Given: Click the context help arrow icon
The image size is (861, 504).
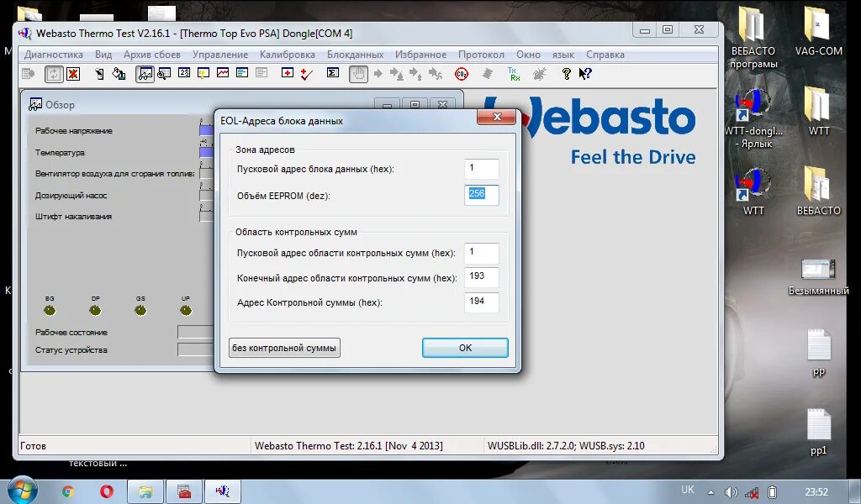Looking at the screenshot, I should [585, 73].
